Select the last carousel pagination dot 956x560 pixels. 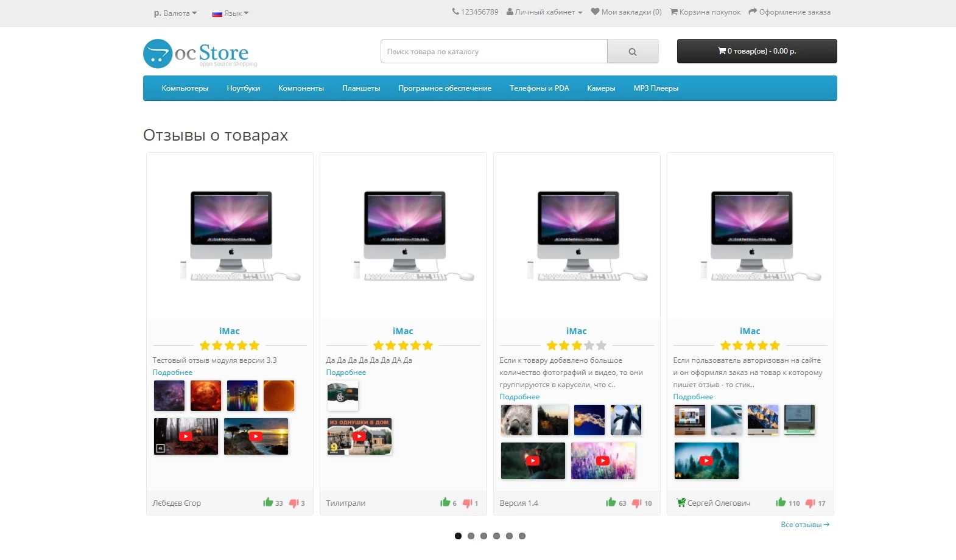522,536
